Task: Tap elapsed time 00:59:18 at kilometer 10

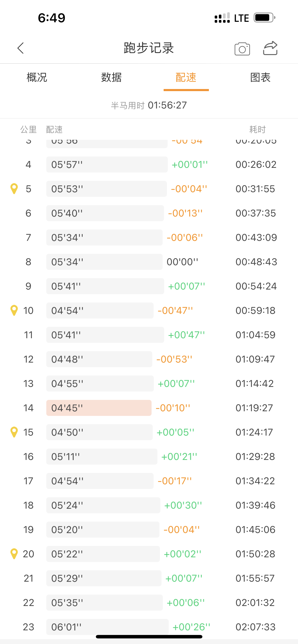Action: click(256, 310)
